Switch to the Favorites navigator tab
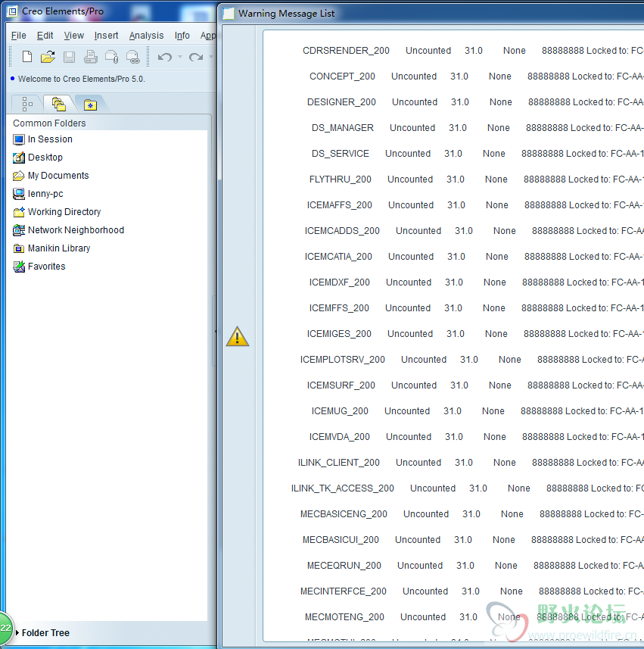This screenshot has width=644, height=649. [x=90, y=105]
